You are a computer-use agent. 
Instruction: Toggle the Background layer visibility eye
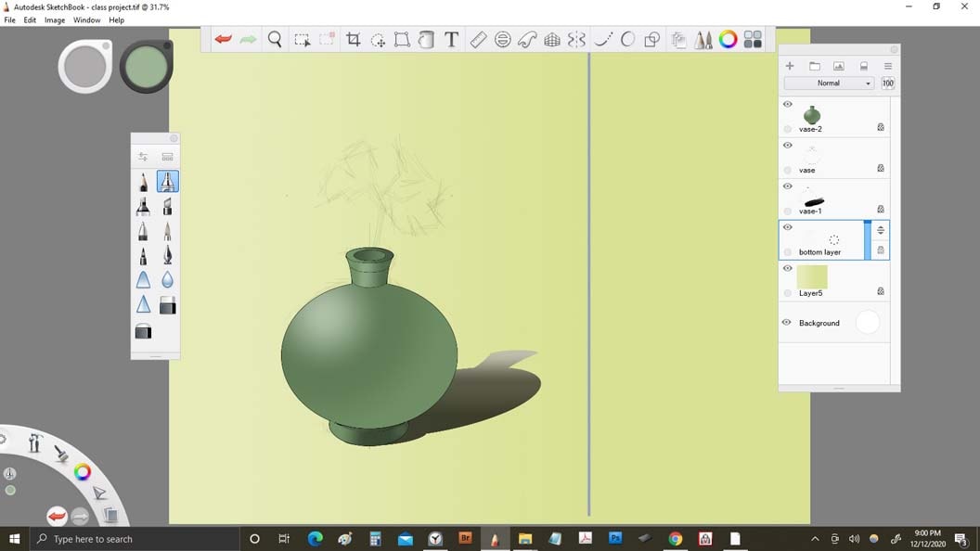[x=787, y=323]
